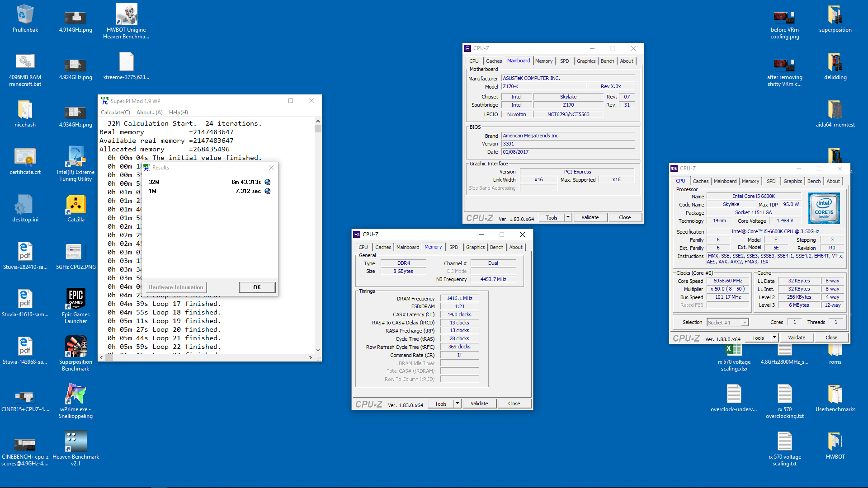Open overclock-underv text file

click(x=734, y=394)
